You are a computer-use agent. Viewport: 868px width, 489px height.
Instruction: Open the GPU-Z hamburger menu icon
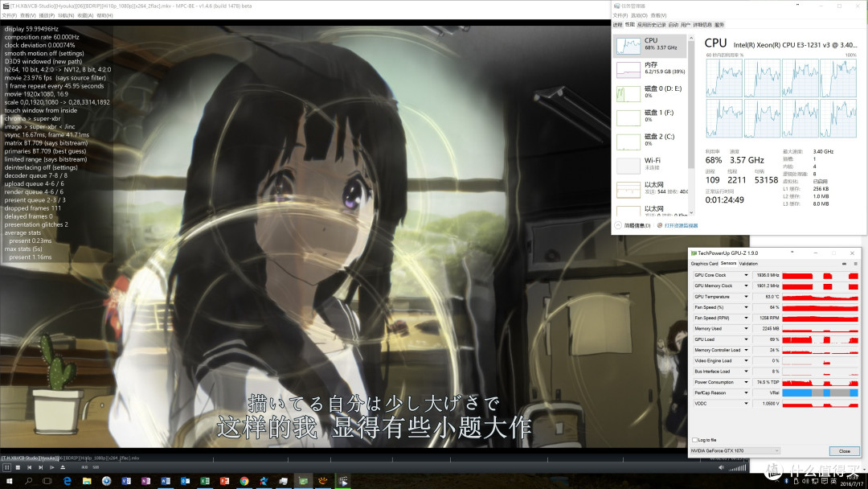click(x=854, y=264)
